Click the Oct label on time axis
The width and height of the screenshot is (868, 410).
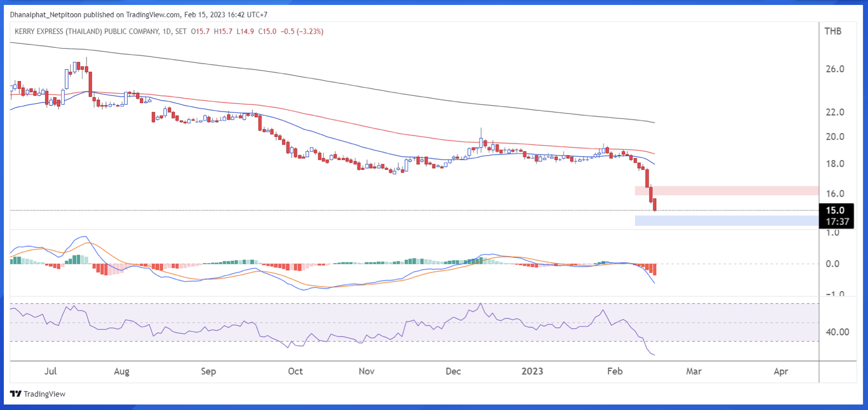(x=295, y=371)
